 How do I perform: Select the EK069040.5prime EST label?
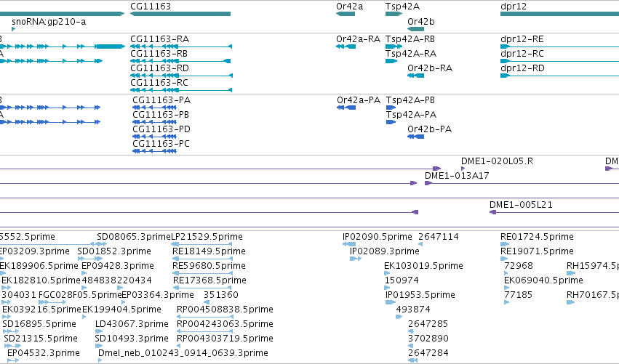(x=543, y=280)
